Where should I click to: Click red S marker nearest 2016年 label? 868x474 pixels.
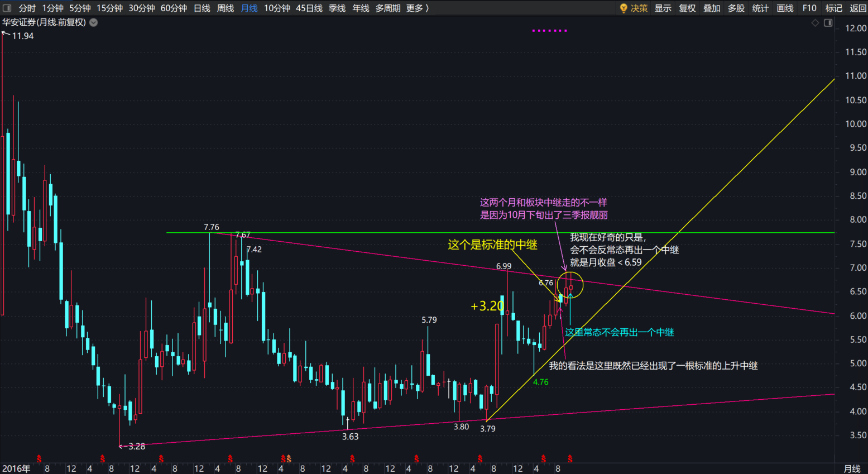pos(39,459)
